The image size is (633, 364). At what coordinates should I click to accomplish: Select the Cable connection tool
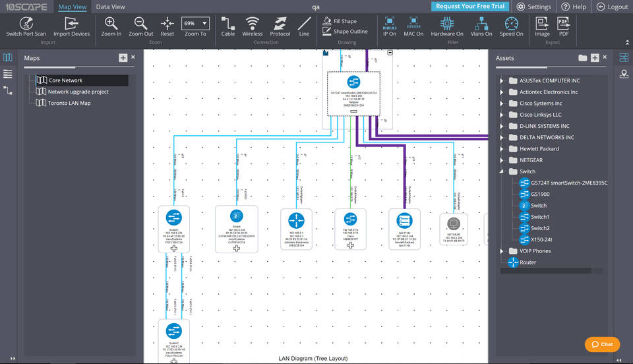tap(227, 24)
